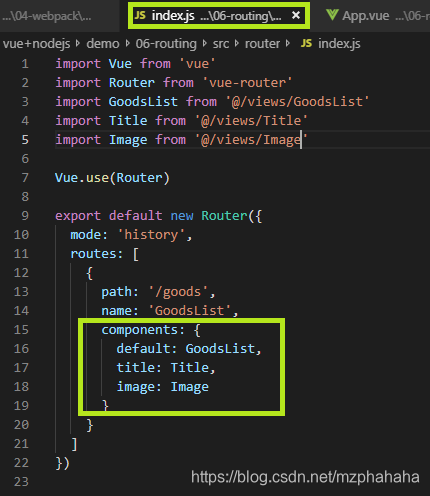Viewport: 430px width, 496px height.
Task: Click the 'GoodsList' name string on line 14
Action: 189,311
